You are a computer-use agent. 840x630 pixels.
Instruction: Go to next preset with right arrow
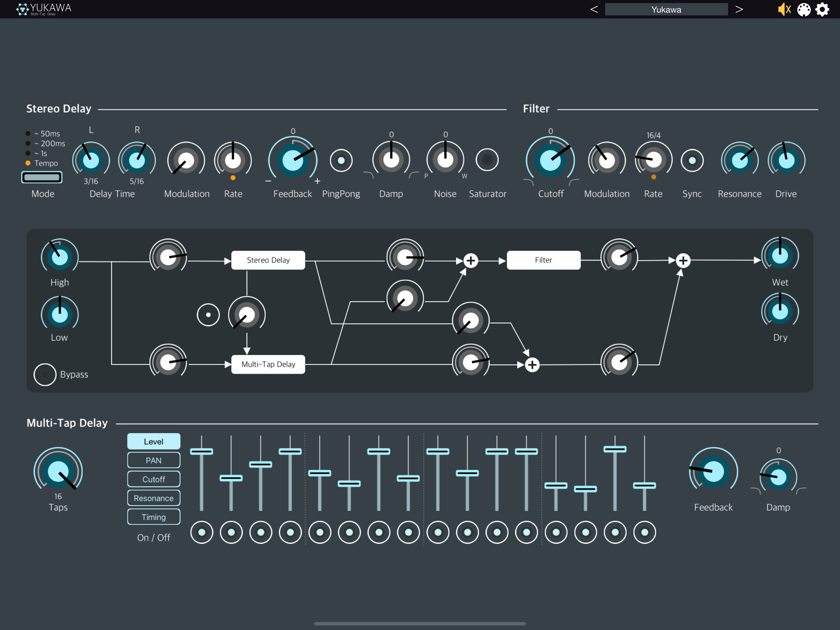coord(739,10)
